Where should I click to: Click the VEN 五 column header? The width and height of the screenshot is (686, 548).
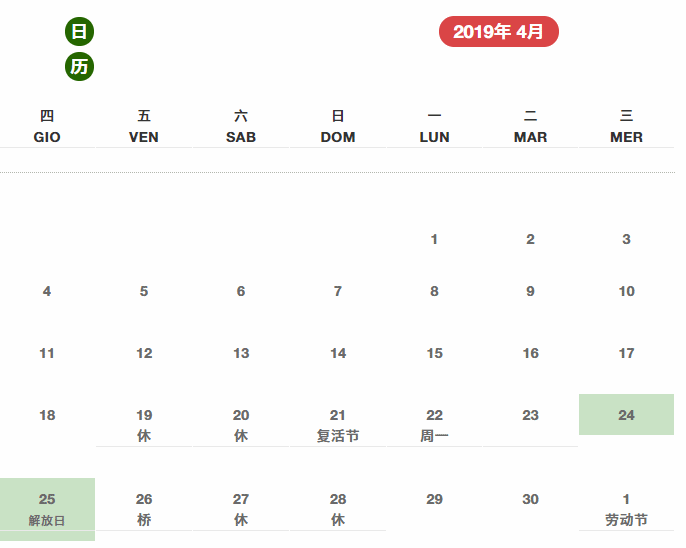coord(144,126)
